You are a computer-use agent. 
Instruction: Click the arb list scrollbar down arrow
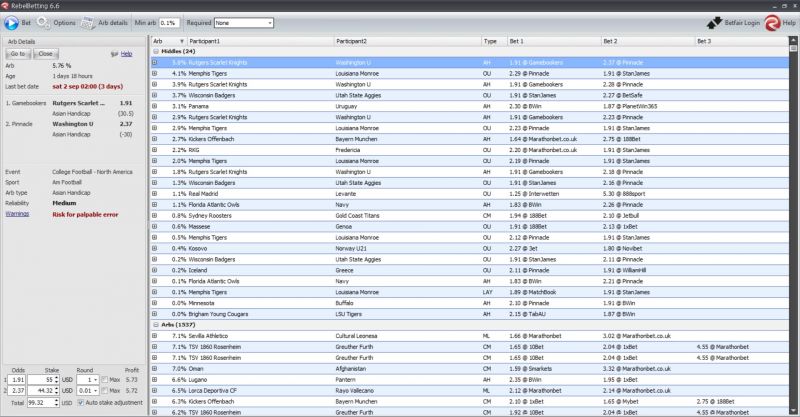793,411
